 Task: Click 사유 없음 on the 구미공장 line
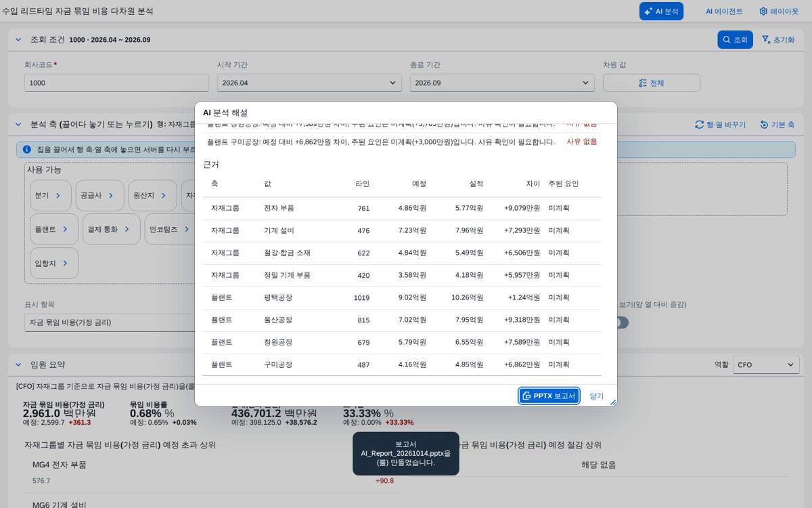582,142
